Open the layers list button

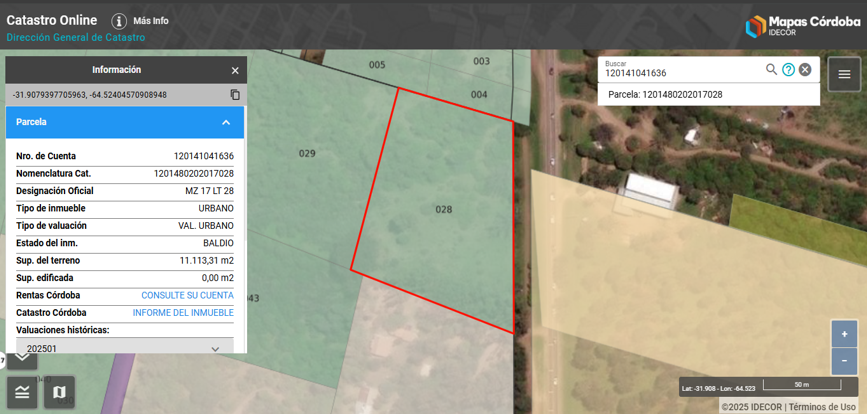[x=22, y=392]
